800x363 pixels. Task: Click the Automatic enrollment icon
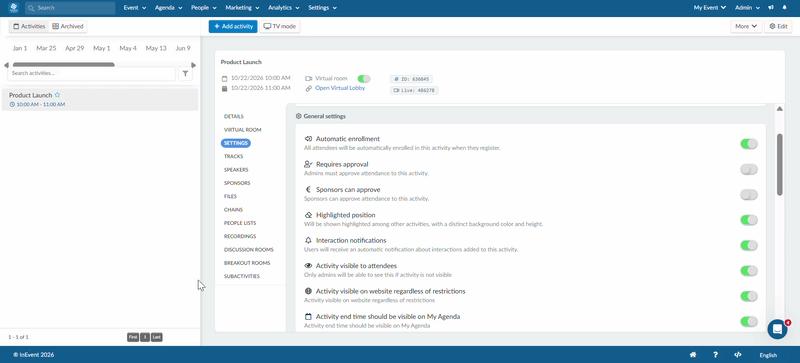click(x=308, y=139)
